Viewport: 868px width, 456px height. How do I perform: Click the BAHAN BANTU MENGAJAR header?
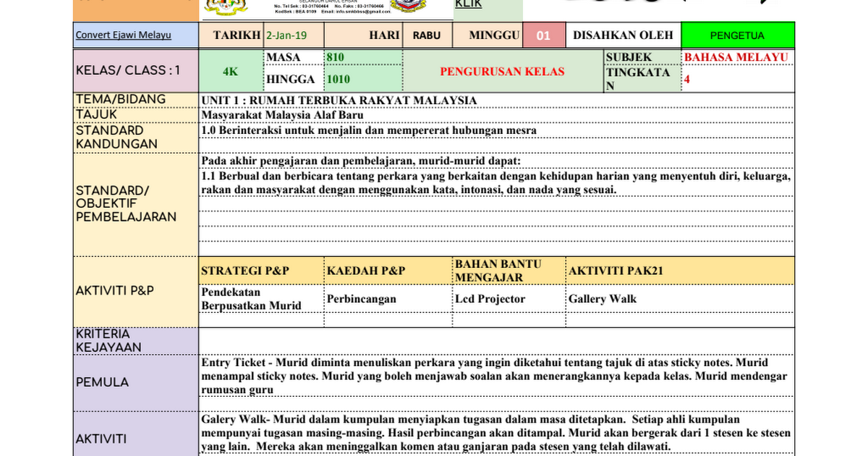click(x=509, y=271)
